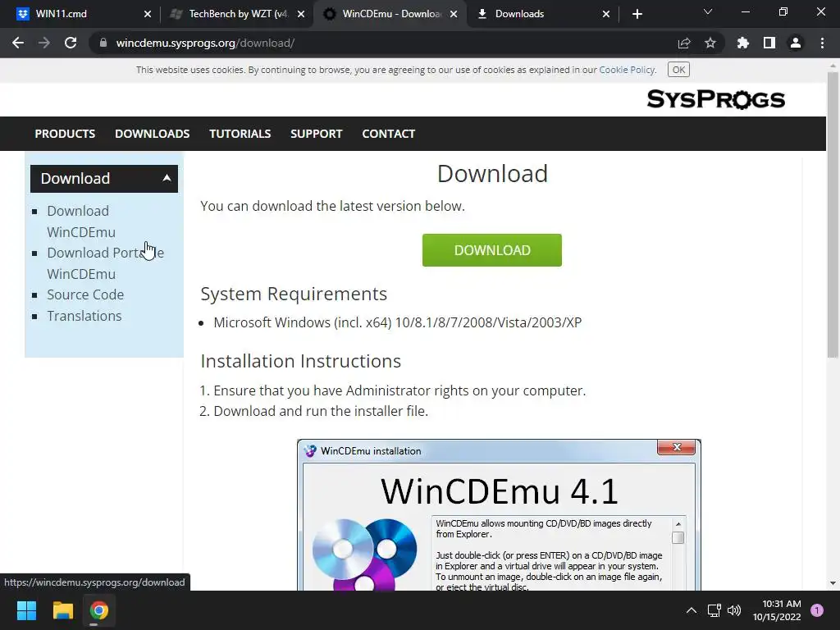Dismiss cookie notice with OK

pyautogui.click(x=678, y=70)
